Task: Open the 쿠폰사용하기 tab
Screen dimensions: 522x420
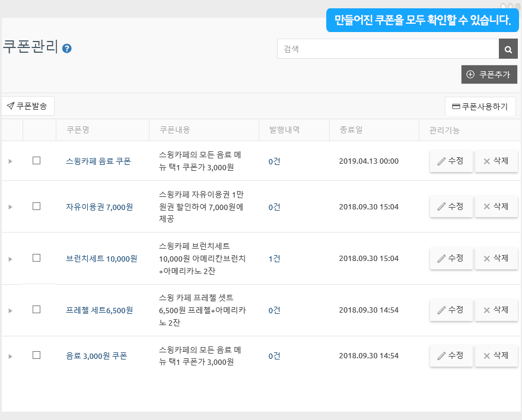Action: [x=480, y=107]
